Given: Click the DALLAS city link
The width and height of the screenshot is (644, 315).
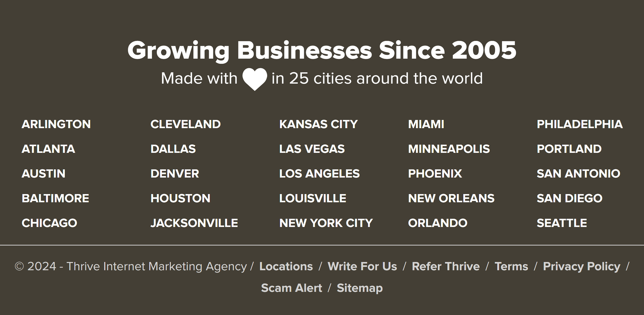Looking at the screenshot, I should 172,148.
